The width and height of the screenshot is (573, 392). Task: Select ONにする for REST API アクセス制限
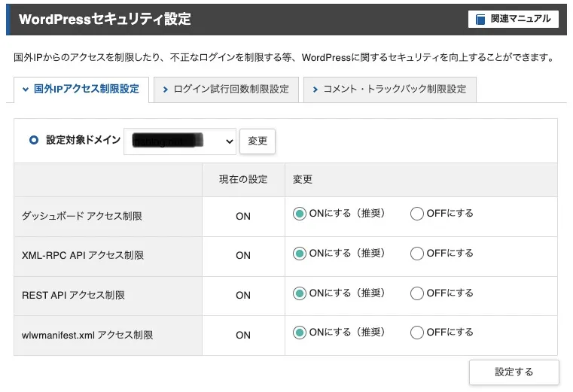coord(299,293)
